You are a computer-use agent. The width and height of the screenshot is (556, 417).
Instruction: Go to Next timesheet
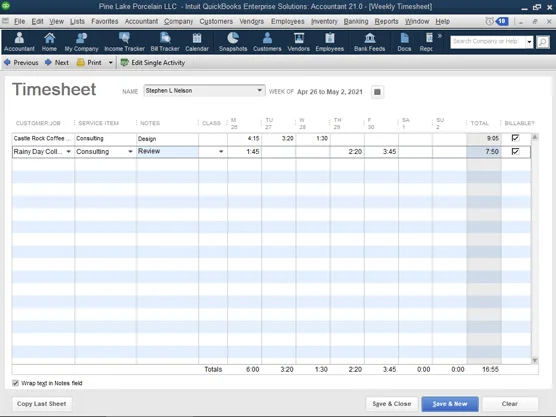pyautogui.click(x=57, y=63)
